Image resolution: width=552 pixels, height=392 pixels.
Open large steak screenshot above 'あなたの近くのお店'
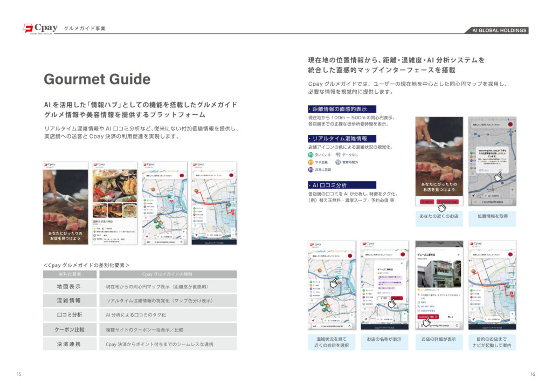tap(439, 161)
